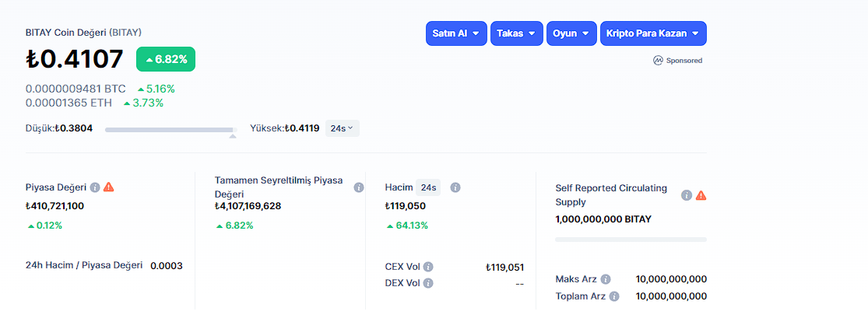This screenshot has width=868, height=322.
Task: Click the volume value ₺119,050
Action: (x=406, y=206)
